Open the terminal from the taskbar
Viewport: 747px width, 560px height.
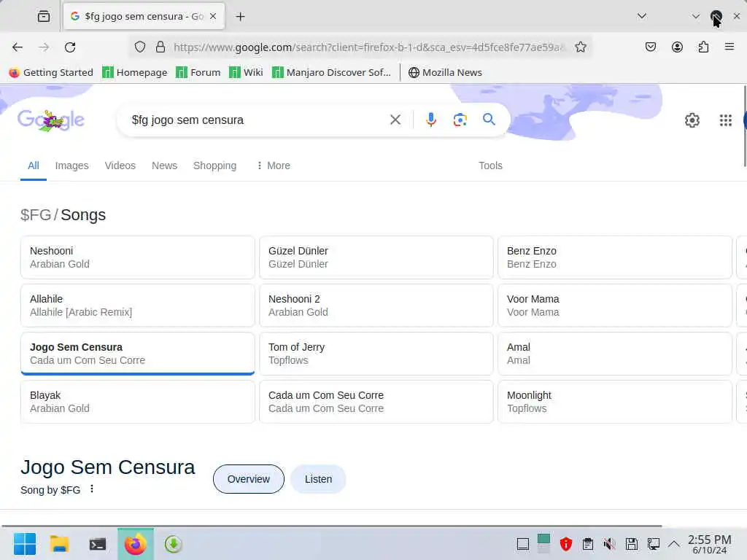coord(98,544)
